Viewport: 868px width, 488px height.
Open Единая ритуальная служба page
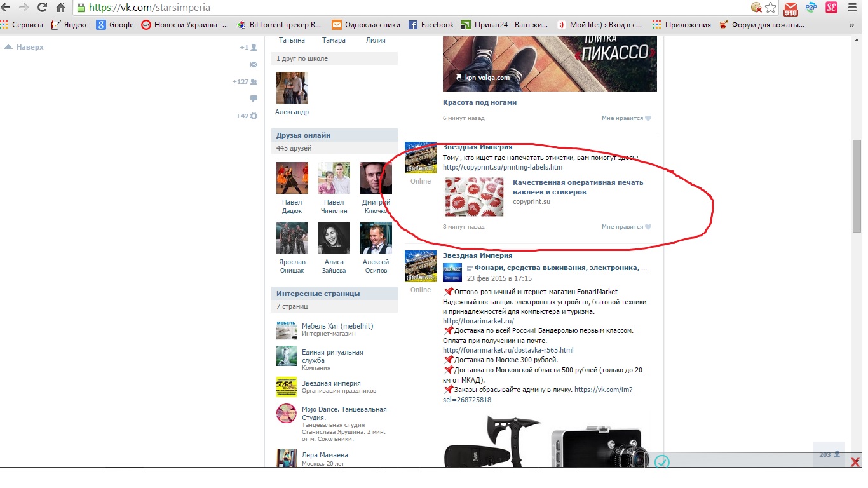coord(332,356)
